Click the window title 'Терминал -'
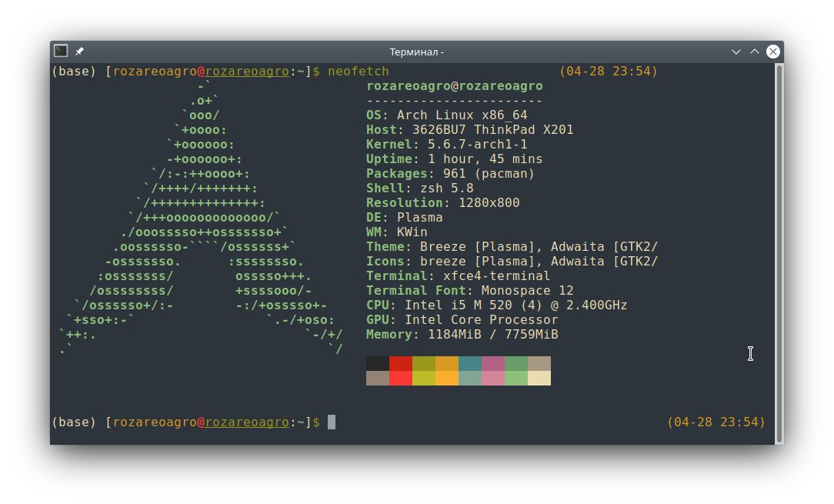The width and height of the screenshot is (834, 504). click(x=416, y=52)
